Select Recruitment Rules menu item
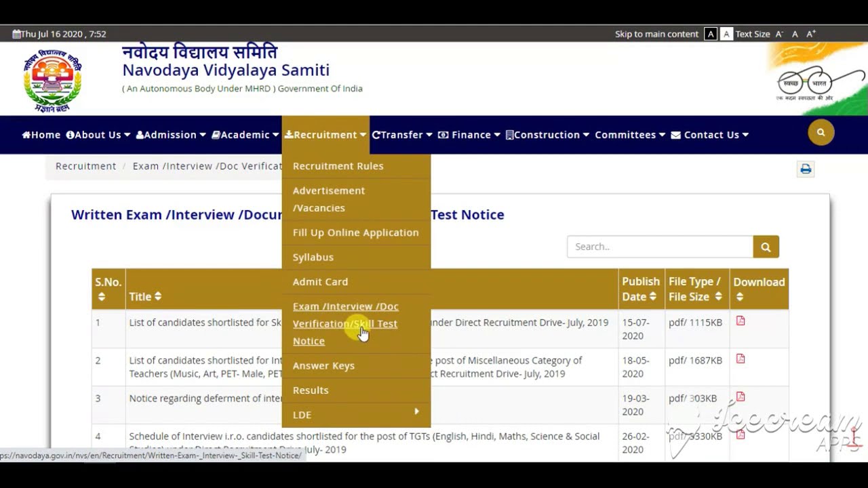868x488 pixels. [356, 166]
